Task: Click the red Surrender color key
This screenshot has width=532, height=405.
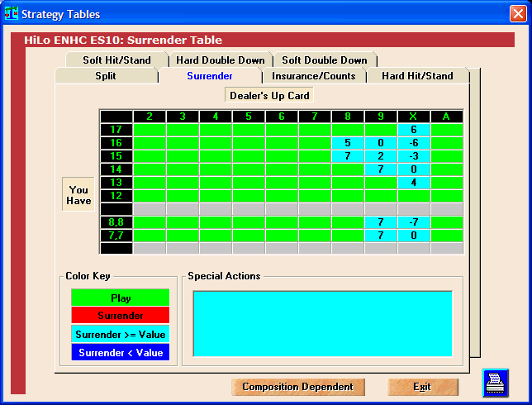Action: click(x=120, y=316)
